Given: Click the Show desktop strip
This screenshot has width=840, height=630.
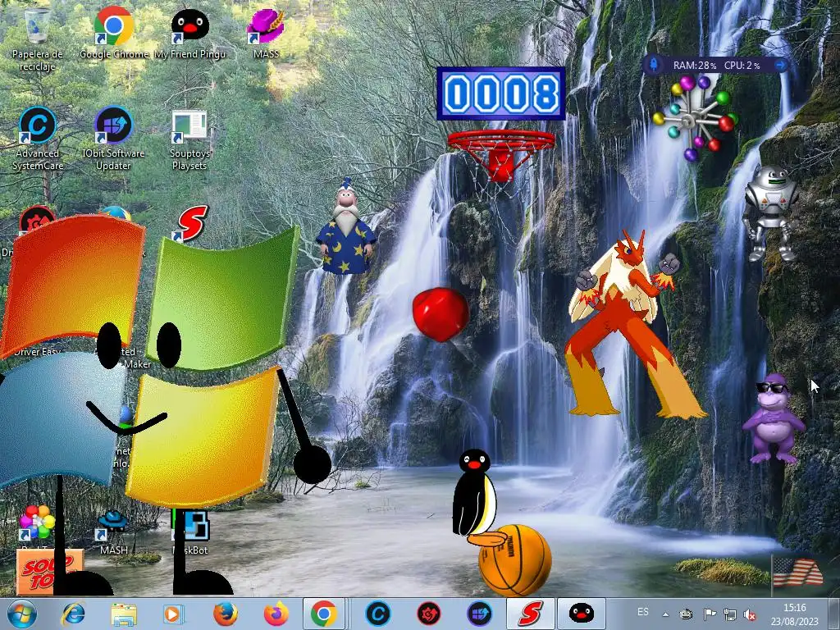Looking at the screenshot, I should [x=834, y=614].
